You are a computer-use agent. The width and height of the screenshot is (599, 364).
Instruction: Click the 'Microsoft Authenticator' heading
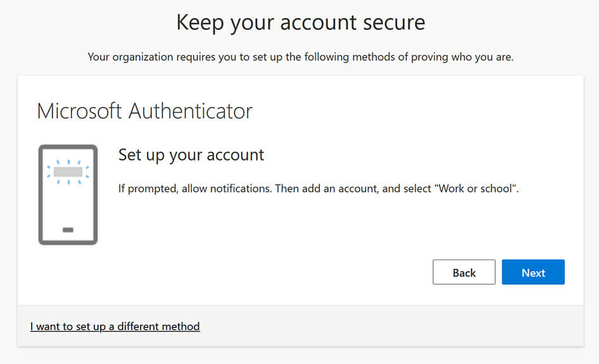[x=144, y=111]
